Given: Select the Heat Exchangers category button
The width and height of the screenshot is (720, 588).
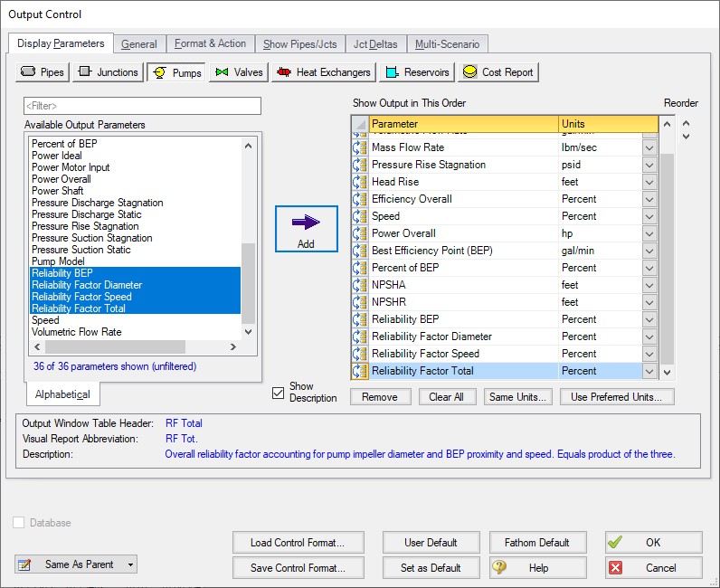Looking at the screenshot, I should point(324,72).
